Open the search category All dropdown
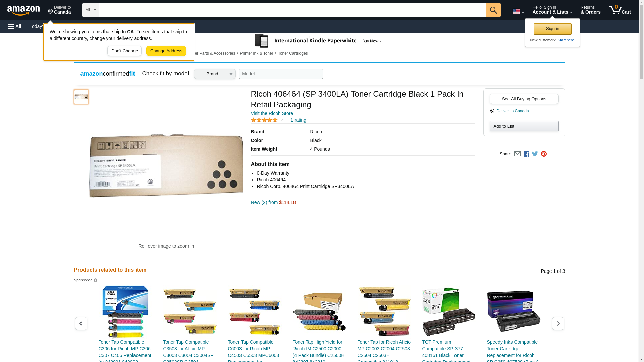644x362 pixels. point(91,10)
